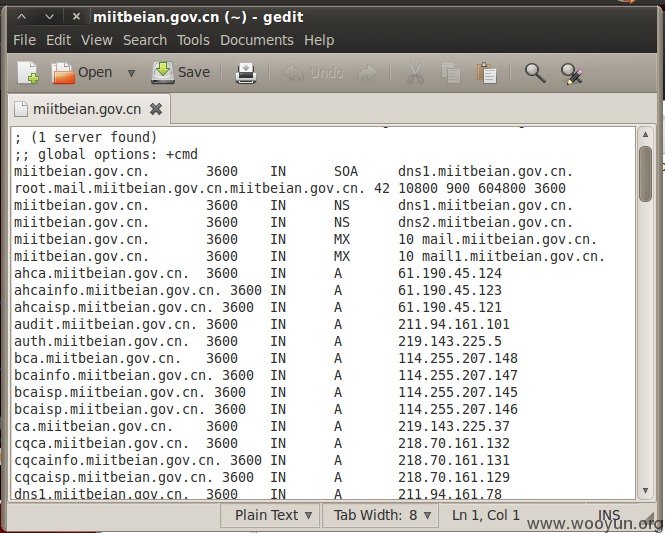Image resolution: width=665 pixels, height=533 pixels.
Task: Click the text "; (1 server found)"
Action: tap(86, 137)
